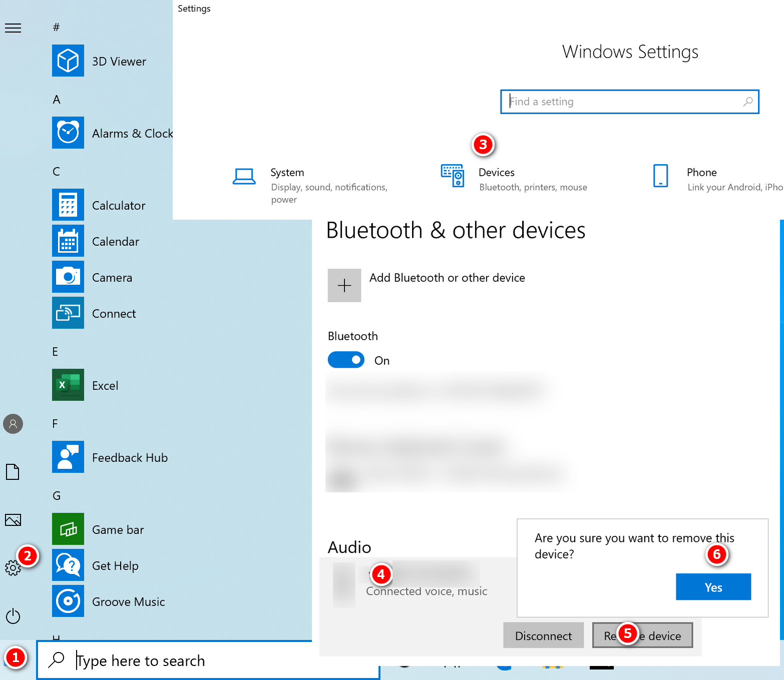This screenshot has width=784, height=680.
Task: Open the Get Help app icon
Action: [68, 565]
